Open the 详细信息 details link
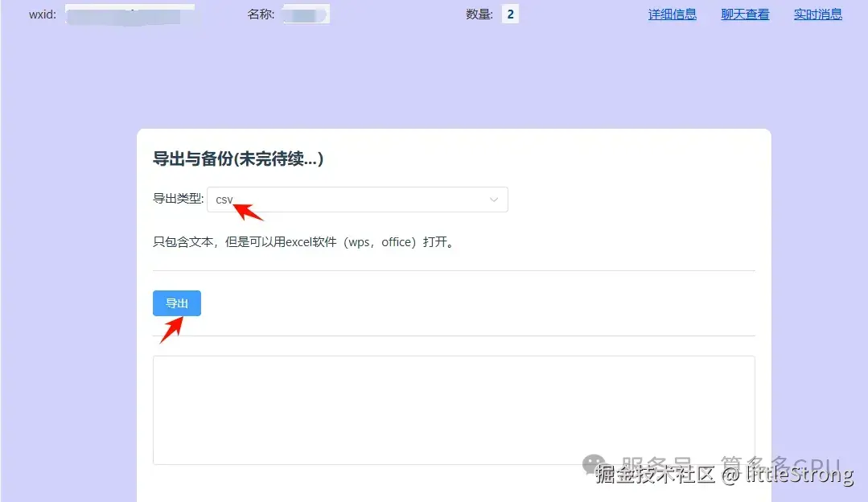 pos(673,14)
